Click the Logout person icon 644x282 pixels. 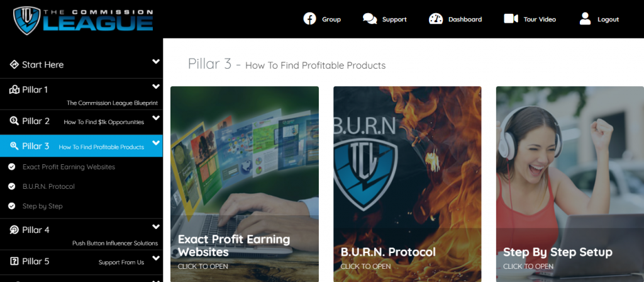(585, 19)
